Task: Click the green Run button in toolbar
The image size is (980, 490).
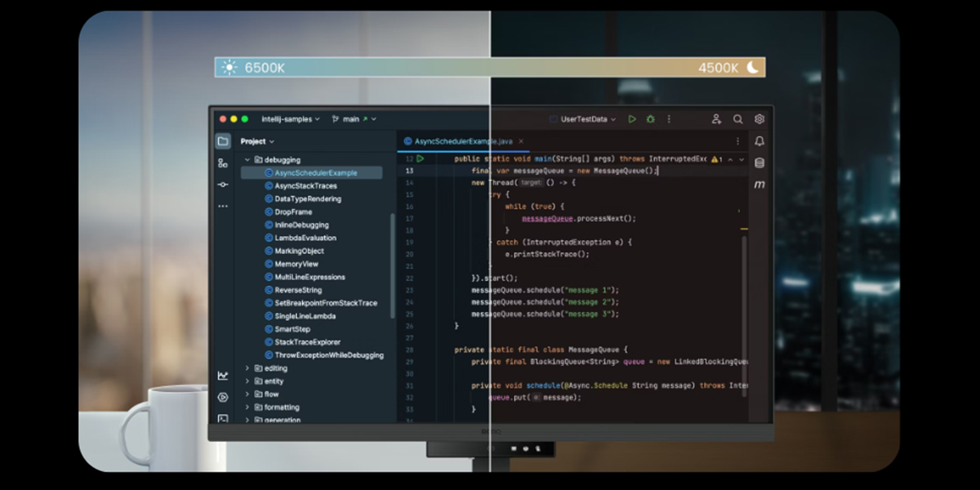Action: click(x=632, y=119)
